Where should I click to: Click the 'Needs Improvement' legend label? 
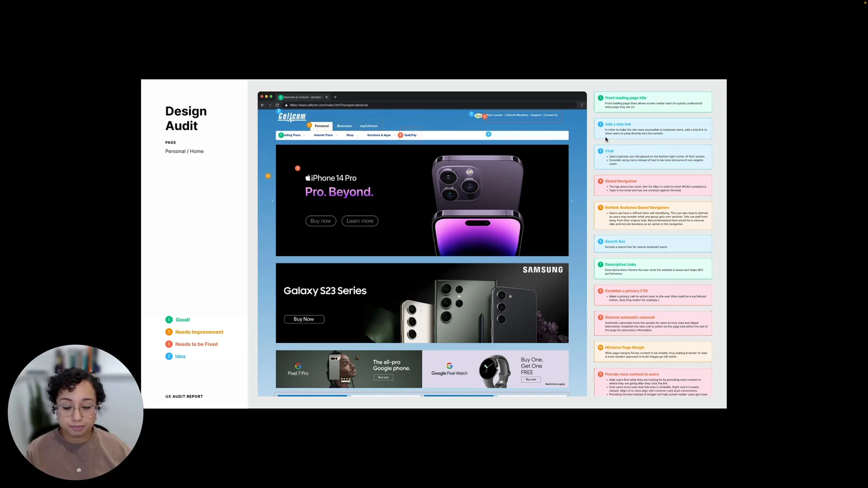coord(199,332)
